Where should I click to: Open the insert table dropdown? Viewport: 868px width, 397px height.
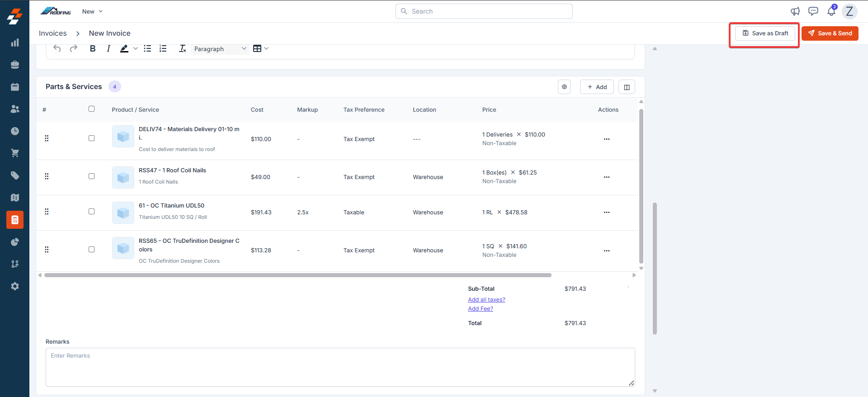[x=261, y=48]
